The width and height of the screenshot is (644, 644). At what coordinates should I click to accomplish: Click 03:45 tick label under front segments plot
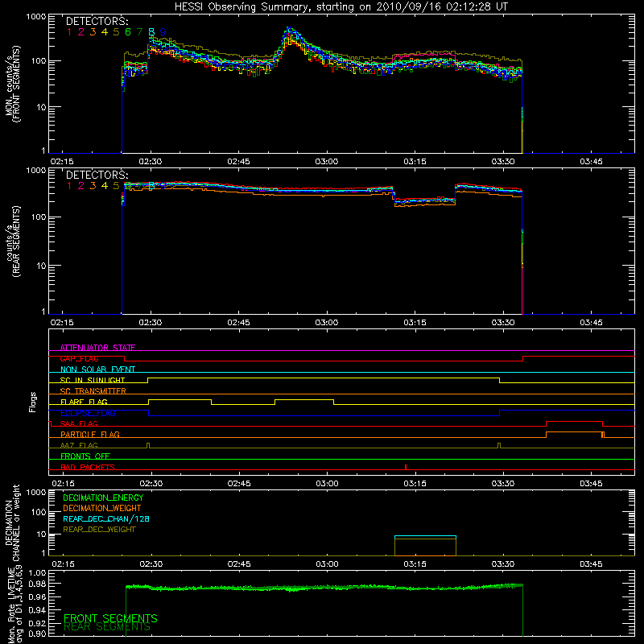pyautogui.click(x=591, y=162)
